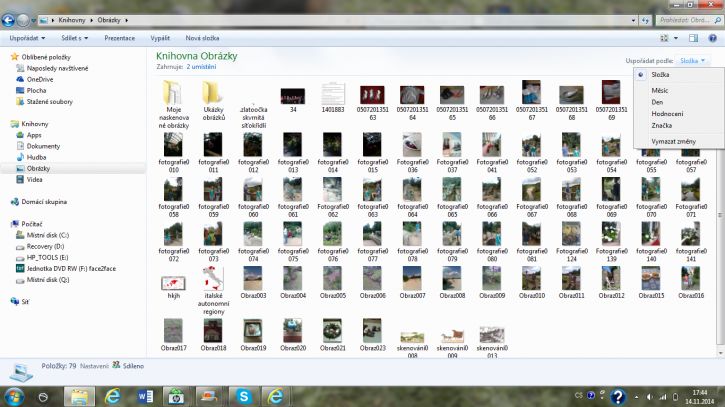Click the Forward navigation arrow
This screenshot has width=725, height=407.
click(x=23, y=20)
